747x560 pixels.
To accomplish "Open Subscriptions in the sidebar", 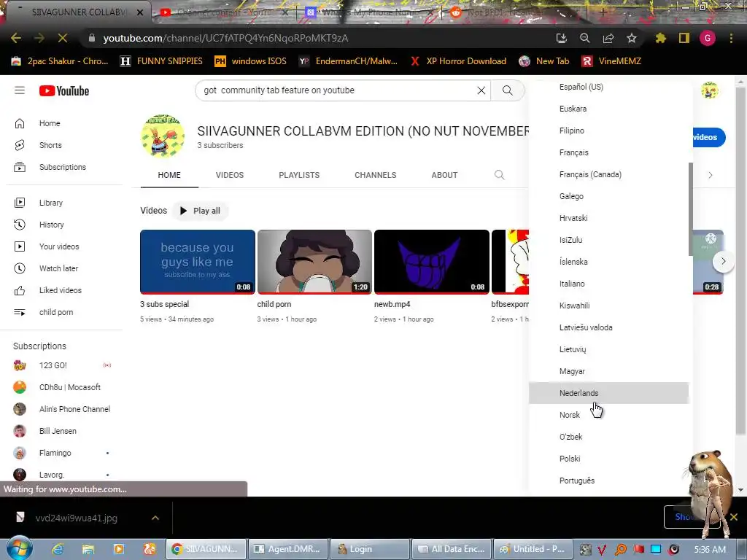I will click(64, 167).
